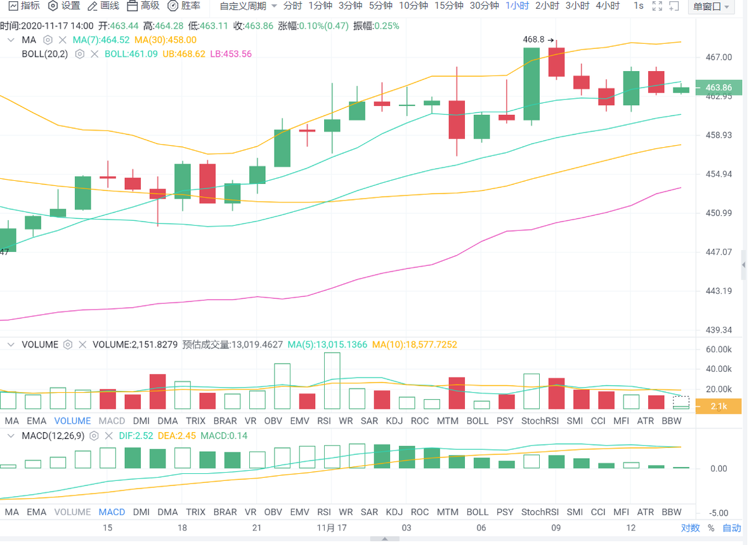Open the 单窗口 window layout dropdown
The height and width of the screenshot is (545, 756).
(x=712, y=7)
